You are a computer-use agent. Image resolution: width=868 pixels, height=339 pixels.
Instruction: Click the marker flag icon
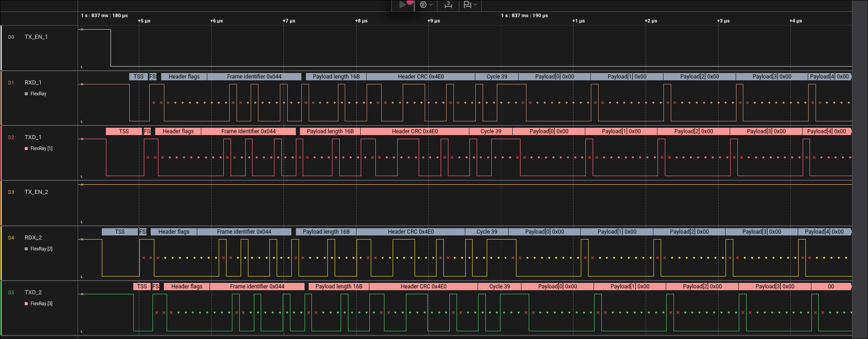[x=467, y=5]
